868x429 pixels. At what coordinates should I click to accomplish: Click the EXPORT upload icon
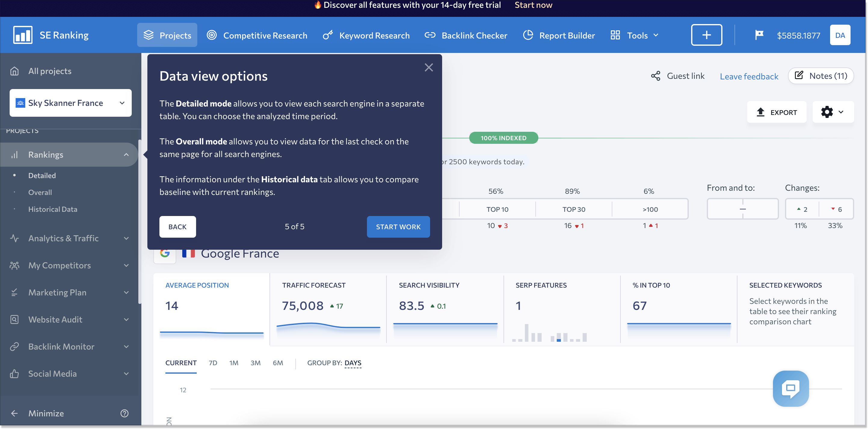click(x=762, y=112)
